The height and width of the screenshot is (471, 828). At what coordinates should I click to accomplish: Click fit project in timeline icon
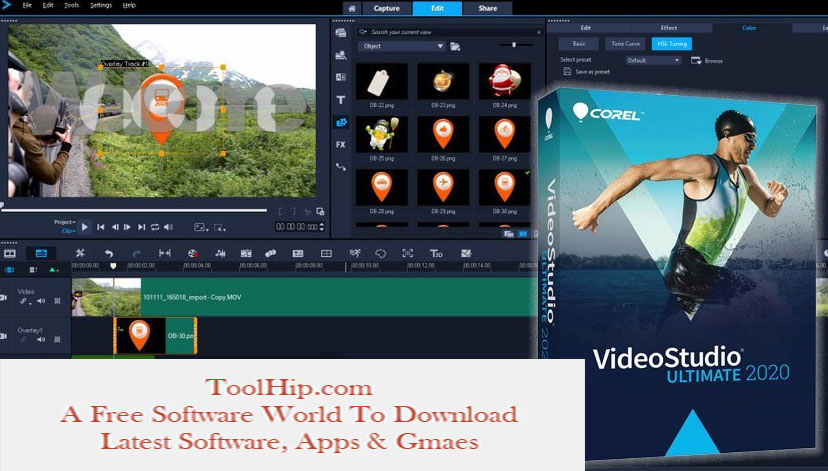click(165, 253)
